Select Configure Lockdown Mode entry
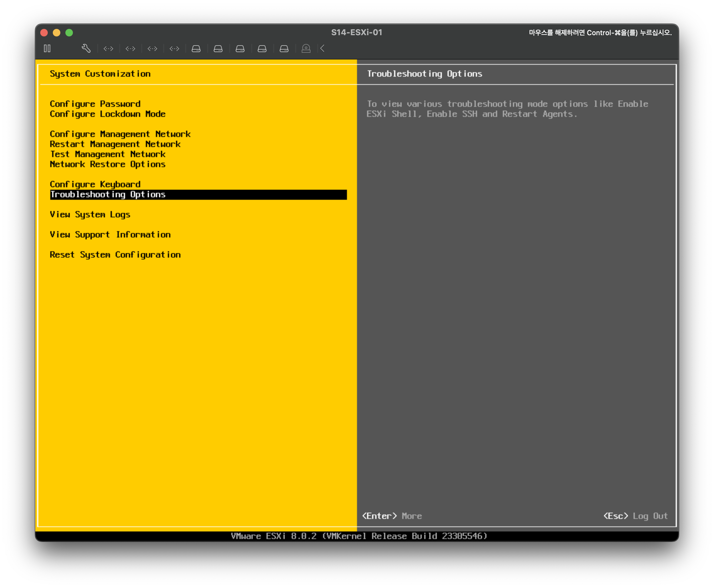714x588 pixels. point(107,114)
